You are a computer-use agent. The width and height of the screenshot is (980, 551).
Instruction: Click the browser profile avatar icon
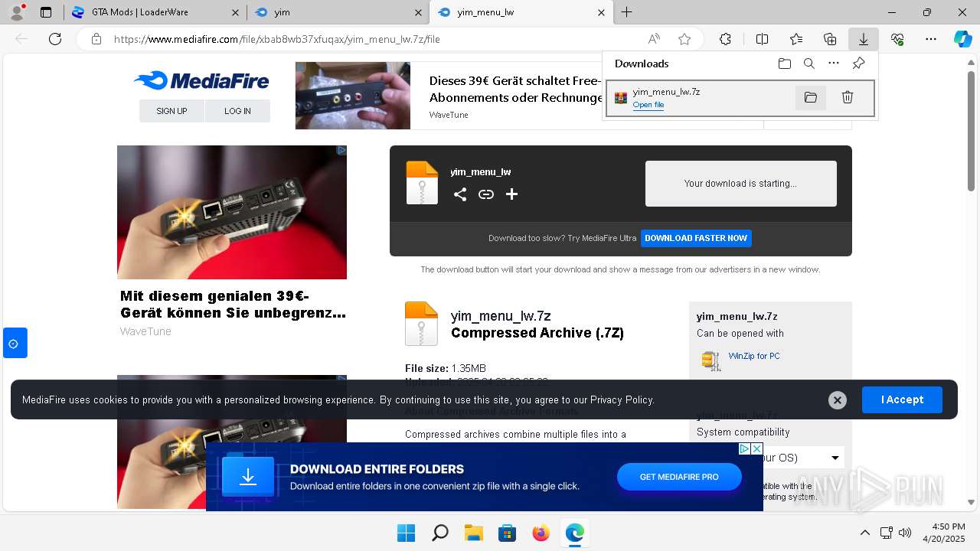click(16, 12)
